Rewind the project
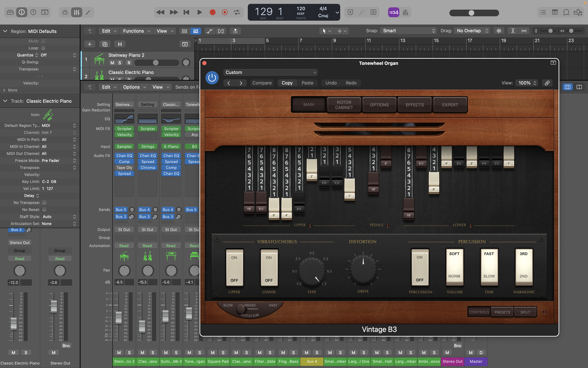The width and height of the screenshot is (588, 368). (160, 12)
